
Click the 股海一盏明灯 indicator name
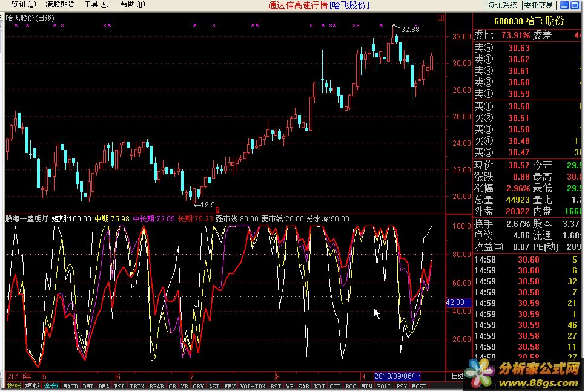27,219
